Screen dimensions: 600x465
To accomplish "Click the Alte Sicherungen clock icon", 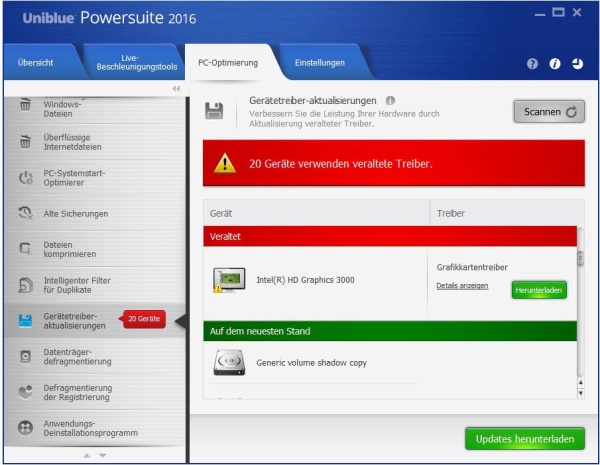I will click(x=26, y=213).
